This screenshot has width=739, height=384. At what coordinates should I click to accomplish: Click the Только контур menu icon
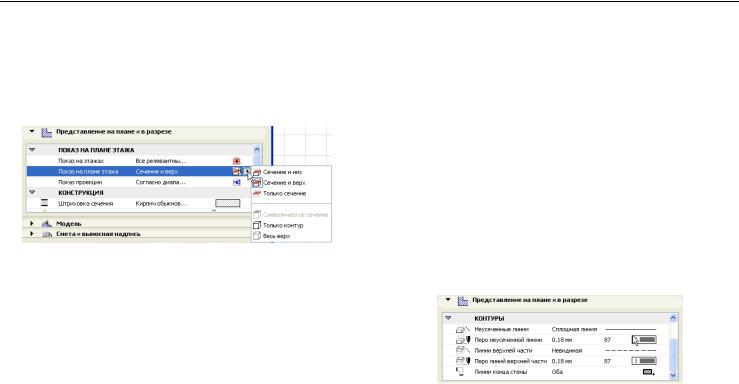257,225
